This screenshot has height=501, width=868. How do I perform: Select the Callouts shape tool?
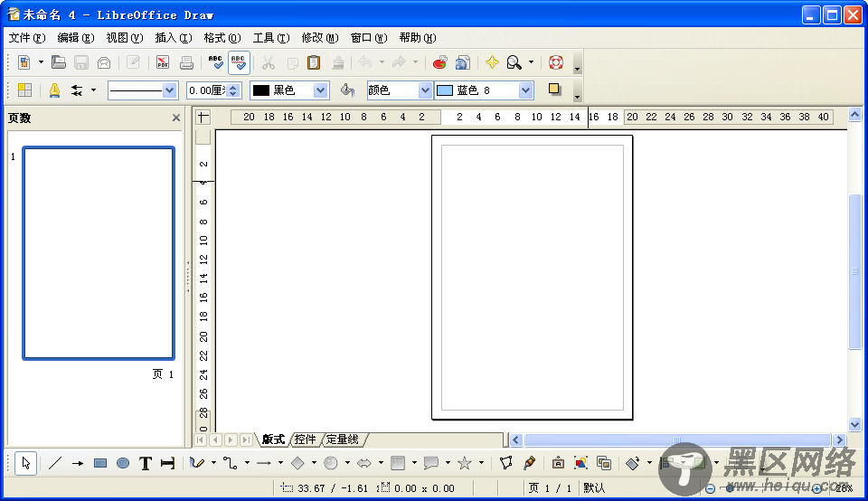pos(430,463)
